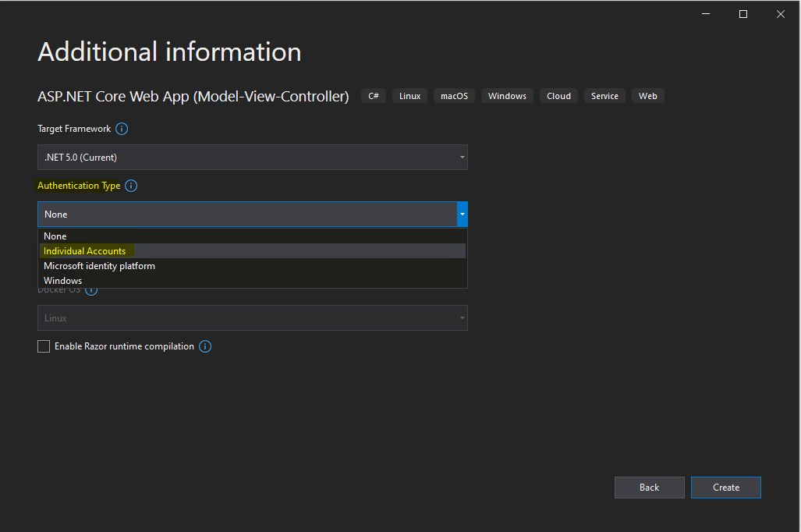Collapse the Authentication Type dropdown arrow

[462, 214]
